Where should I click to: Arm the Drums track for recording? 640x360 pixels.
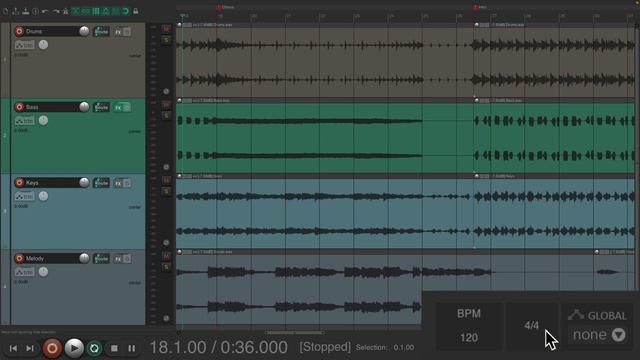pos(19,31)
